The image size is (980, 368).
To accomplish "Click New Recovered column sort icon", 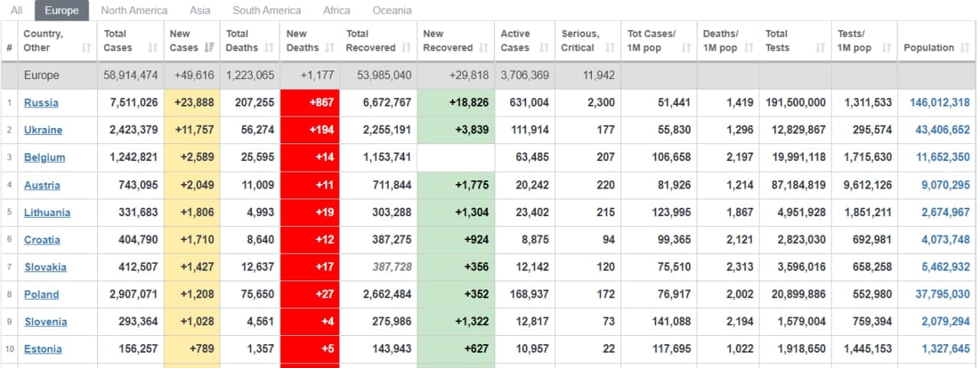I will pyautogui.click(x=484, y=48).
